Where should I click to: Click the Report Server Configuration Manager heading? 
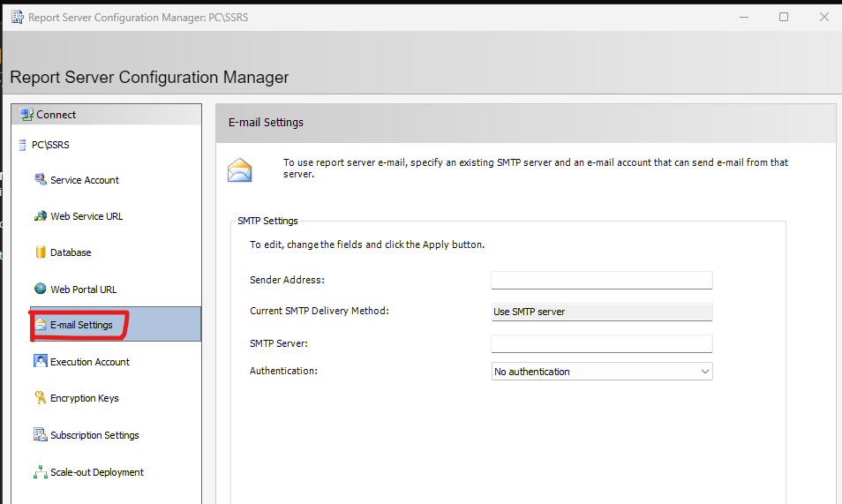pyautogui.click(x=149, y=78)
